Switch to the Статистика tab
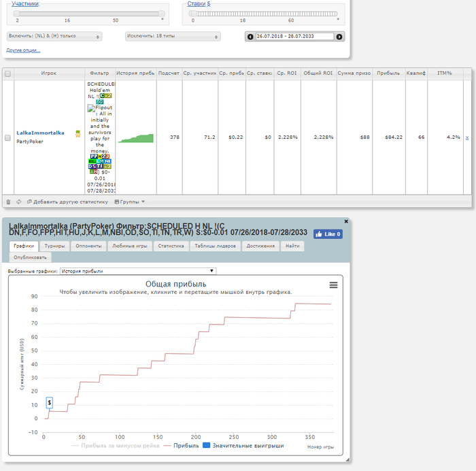 [x=171, y=246]
